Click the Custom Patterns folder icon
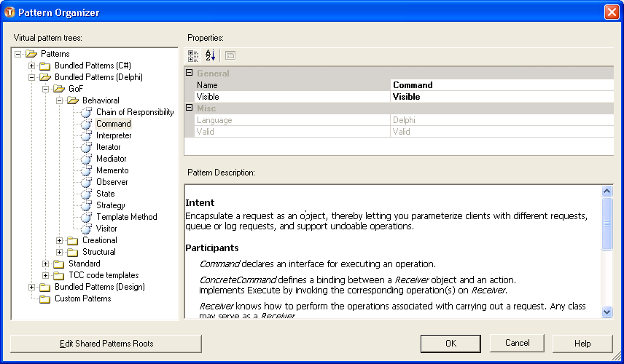The width and height of the screenshot is (624, 364). (x=44, y=298)
